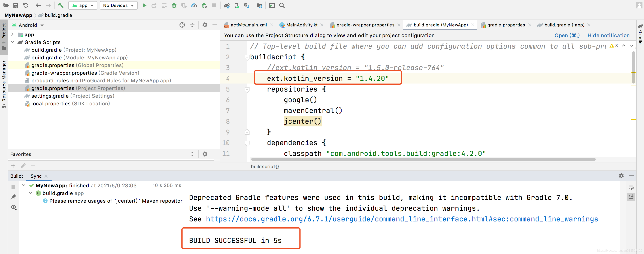644x254 pixels.
Task: Click the warnings indicator showing 3
Action: (614, 46)
